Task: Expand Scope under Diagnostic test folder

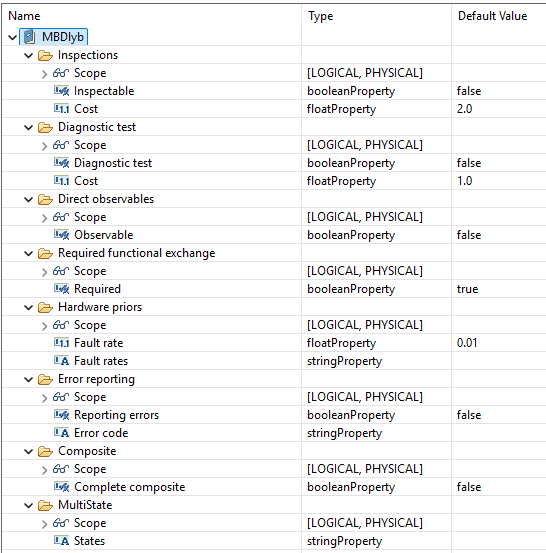Action: click(44, 146)
